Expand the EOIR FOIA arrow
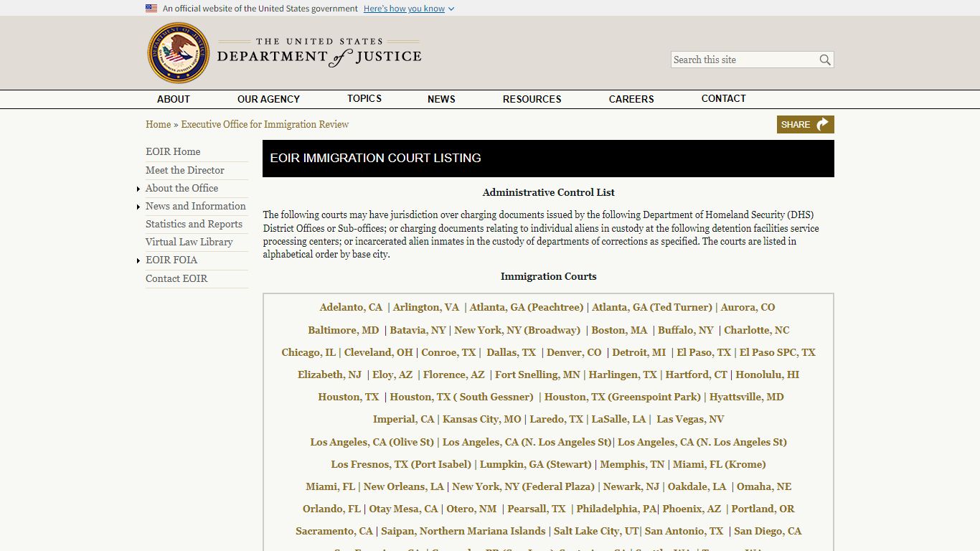 coord(138,260)
